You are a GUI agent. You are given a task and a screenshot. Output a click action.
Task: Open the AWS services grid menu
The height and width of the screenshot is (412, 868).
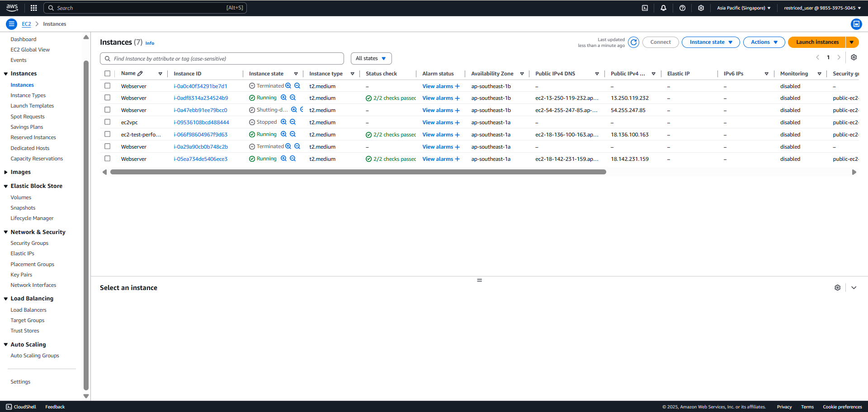point(33,8)
